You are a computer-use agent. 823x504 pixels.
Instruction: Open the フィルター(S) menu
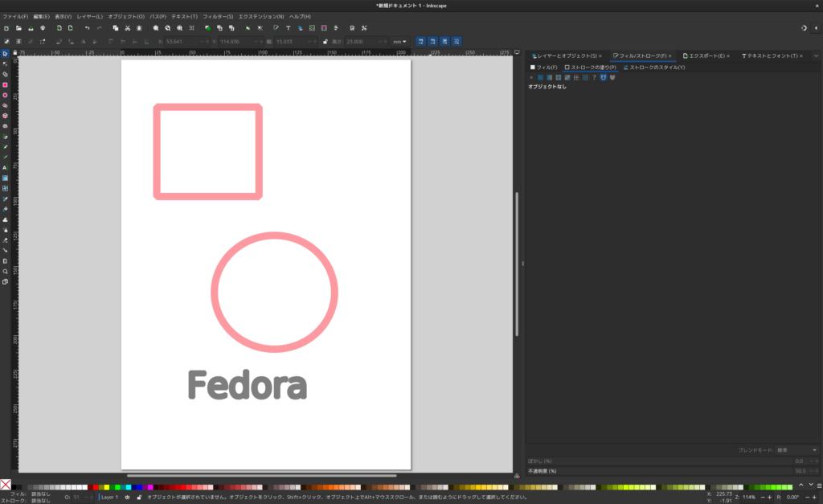218,17
